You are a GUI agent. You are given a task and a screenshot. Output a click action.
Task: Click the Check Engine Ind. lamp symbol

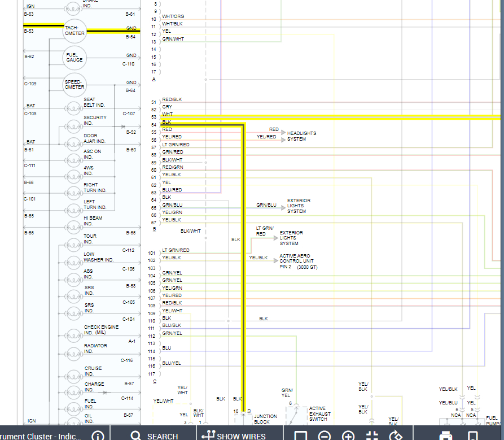click(73, 336)
